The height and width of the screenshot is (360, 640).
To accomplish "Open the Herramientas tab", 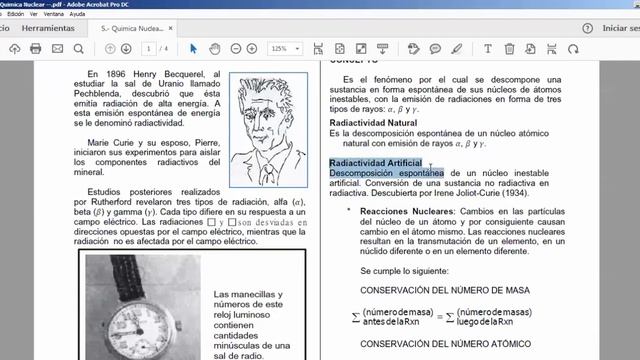I will pyautogui.click(x=48, y=28).
